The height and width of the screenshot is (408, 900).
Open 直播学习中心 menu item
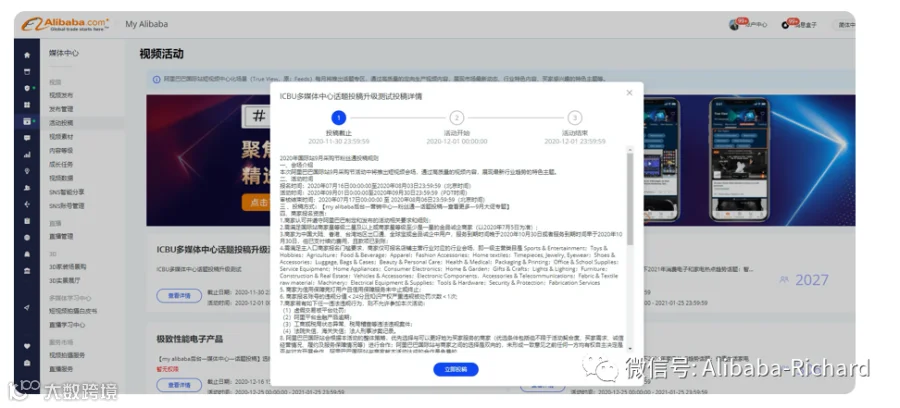[x=67, y=325]
